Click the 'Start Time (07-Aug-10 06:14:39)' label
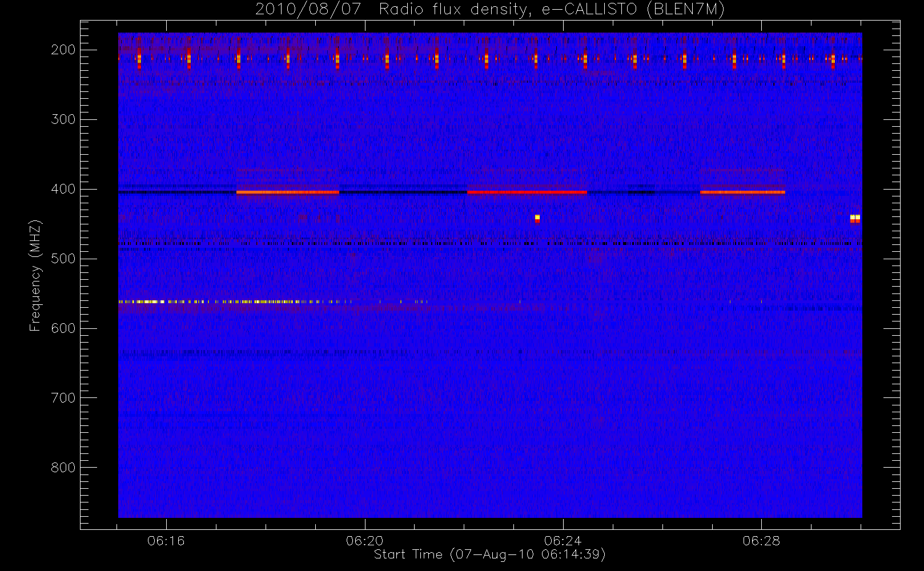The image size is (924, 571). (489, 554)
